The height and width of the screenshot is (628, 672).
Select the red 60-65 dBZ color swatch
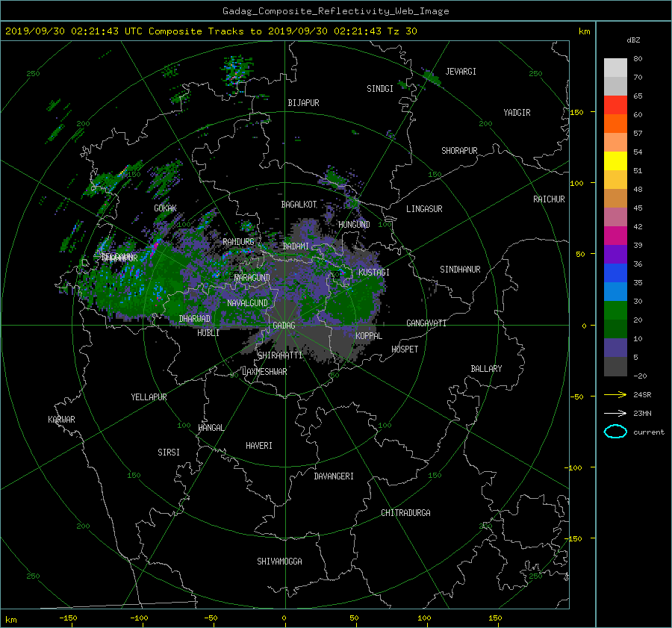tap(615, 105)
